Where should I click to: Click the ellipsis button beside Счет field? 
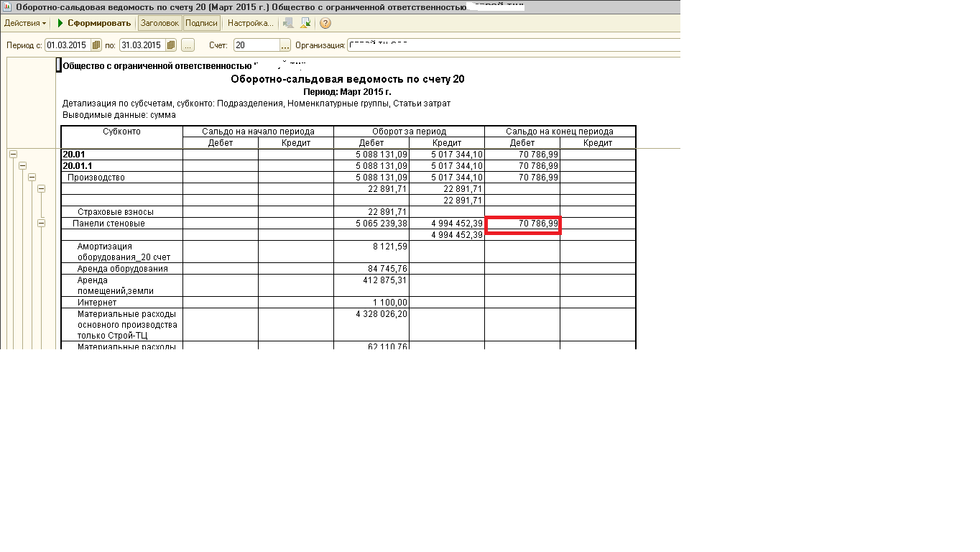(285, 45)
